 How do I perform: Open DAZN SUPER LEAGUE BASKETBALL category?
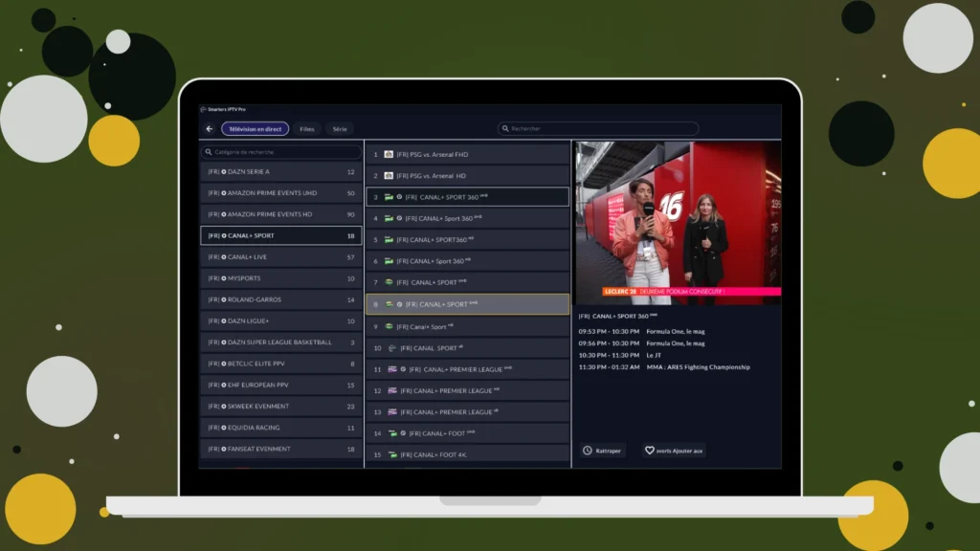click(x=280, y=342)
